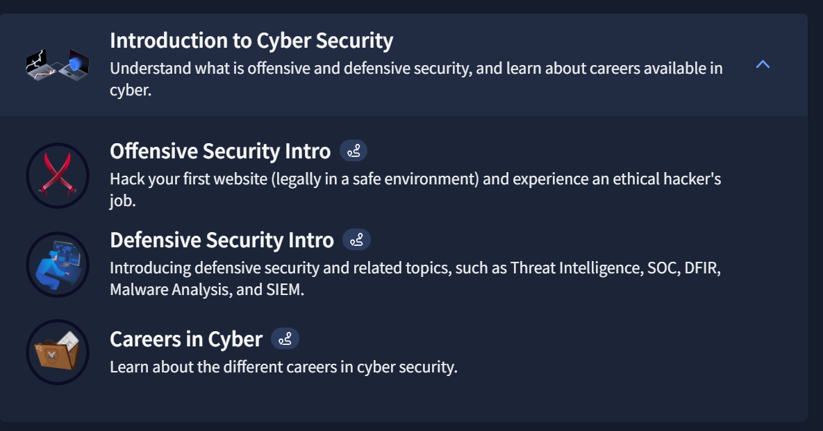Image resolution: width=823 pixels, height=431 pixels.
Task: Click the brown briefcase Careers in Cyber icon
Action: pos(58,352)
